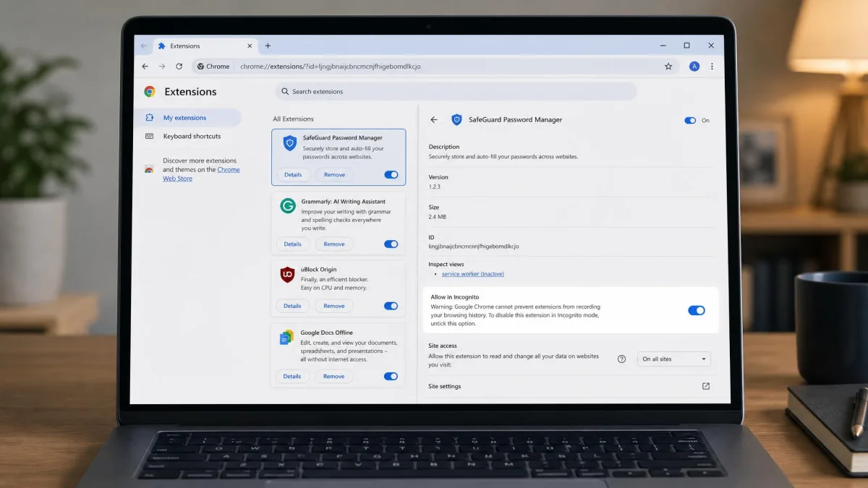
Task: Click the Site settings row
Action: coord(569,386)
